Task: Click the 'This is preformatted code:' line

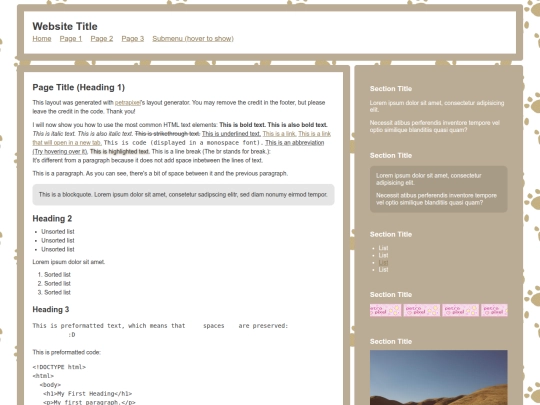Action: coord(66,352)
